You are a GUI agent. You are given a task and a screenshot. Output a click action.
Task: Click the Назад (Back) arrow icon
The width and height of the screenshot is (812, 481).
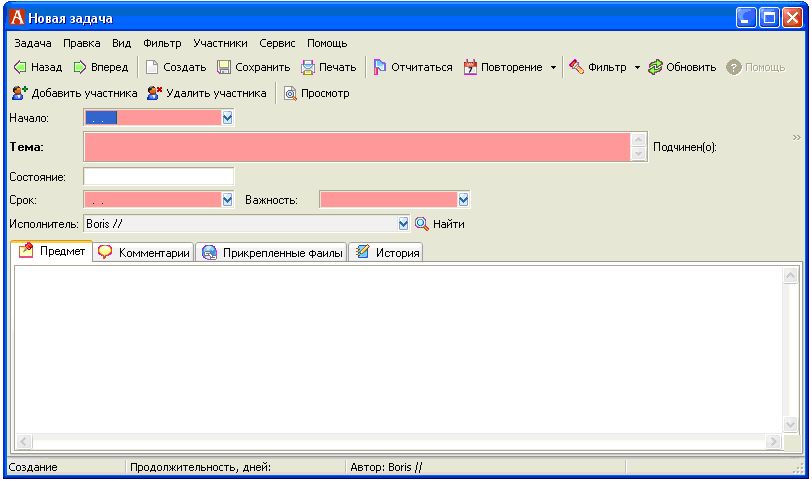point(18,68)
